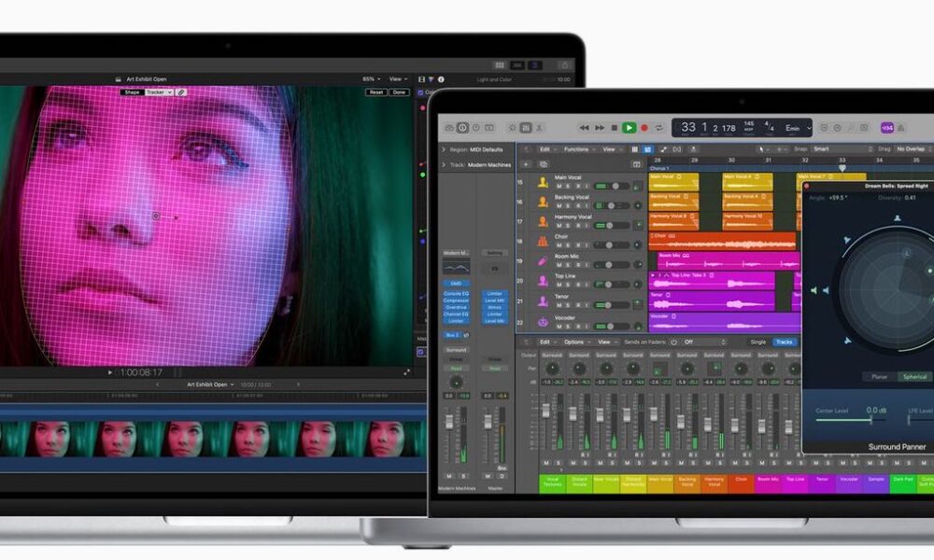
Task: Click the Choir track icon
Action: 543,241
